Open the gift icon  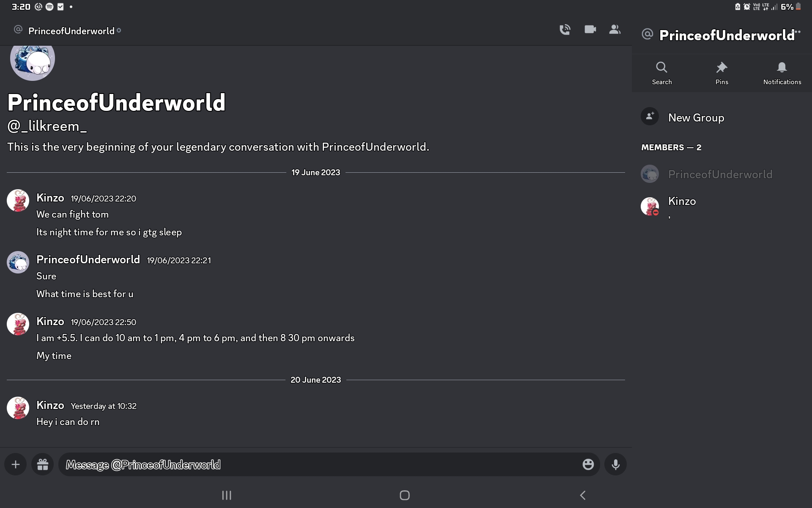click(x=43, y=464)
